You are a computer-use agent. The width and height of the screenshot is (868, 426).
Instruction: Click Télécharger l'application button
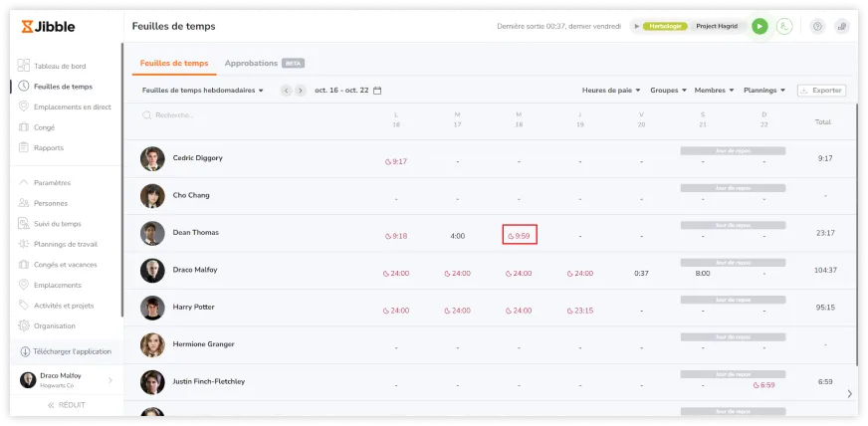(66, 351)
